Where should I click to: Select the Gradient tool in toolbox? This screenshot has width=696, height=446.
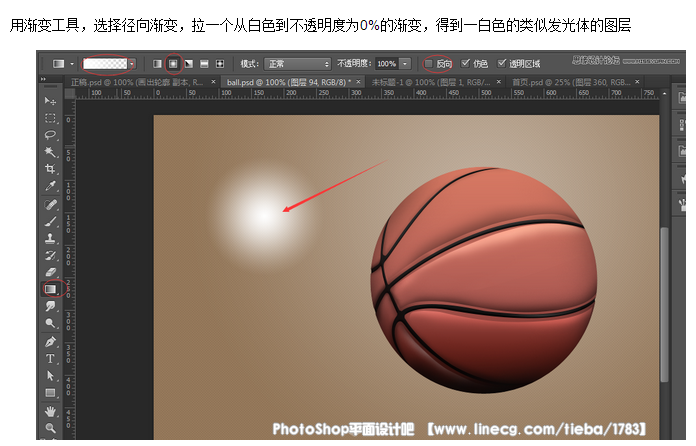tap(50, 289)
